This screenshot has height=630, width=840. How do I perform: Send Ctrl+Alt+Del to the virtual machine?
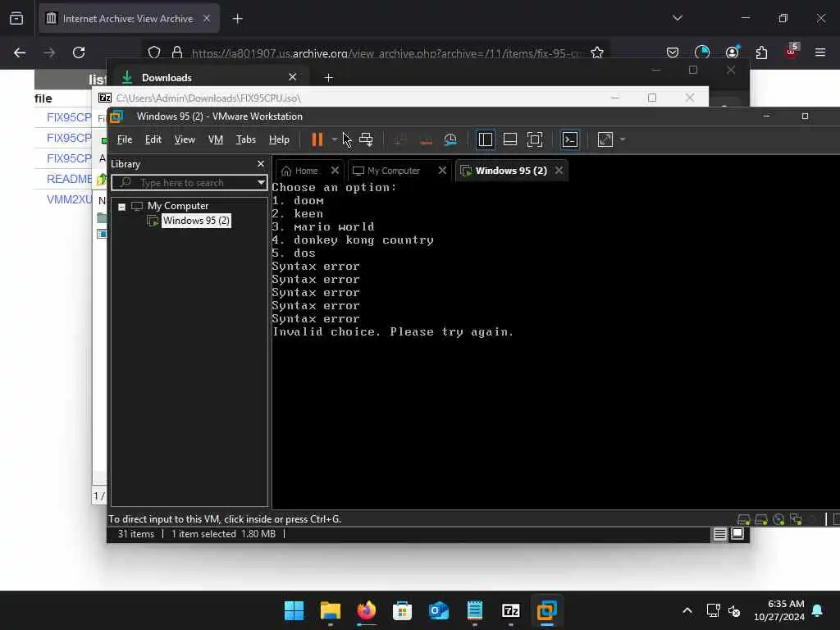367,139
